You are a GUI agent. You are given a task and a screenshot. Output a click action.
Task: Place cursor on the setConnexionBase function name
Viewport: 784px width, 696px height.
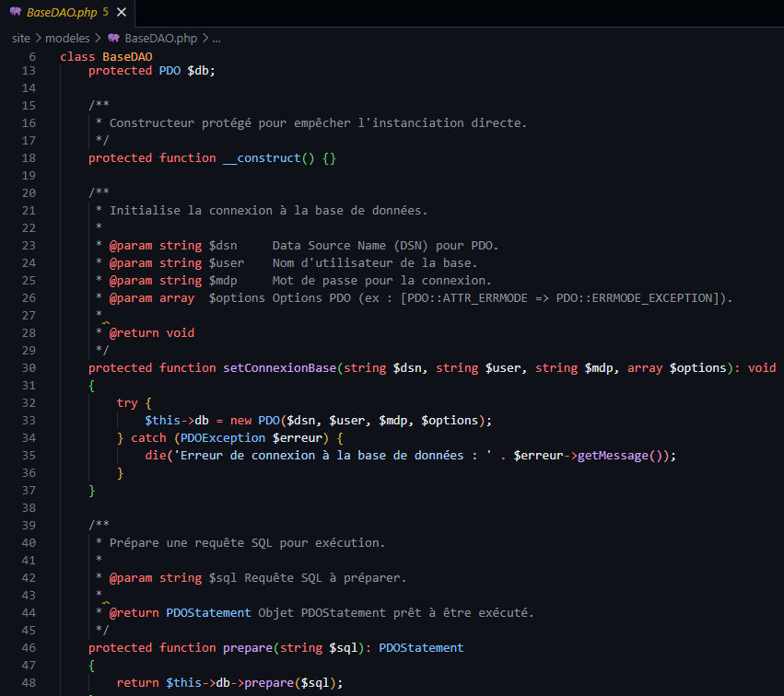tap(279, 367)
